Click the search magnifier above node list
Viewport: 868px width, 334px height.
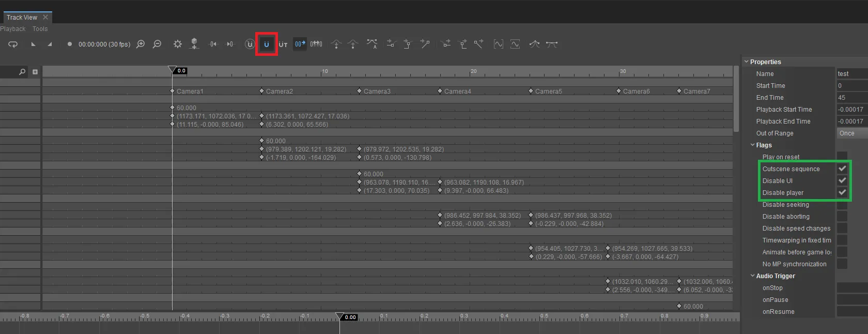coord(22,72)
